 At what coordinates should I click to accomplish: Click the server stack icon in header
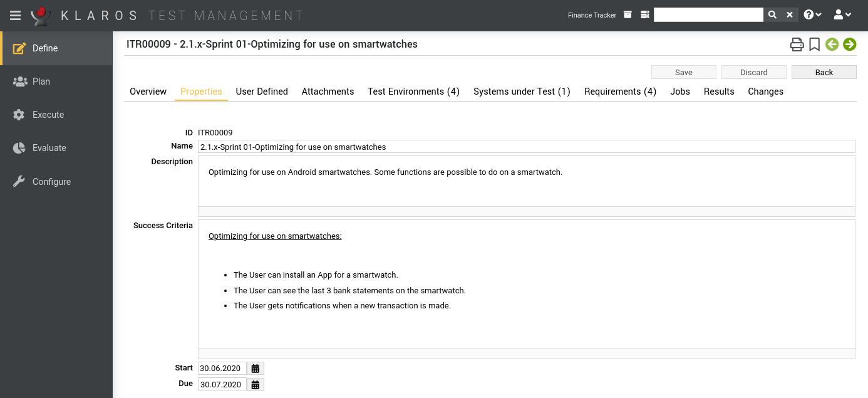[x=645, y=15]
